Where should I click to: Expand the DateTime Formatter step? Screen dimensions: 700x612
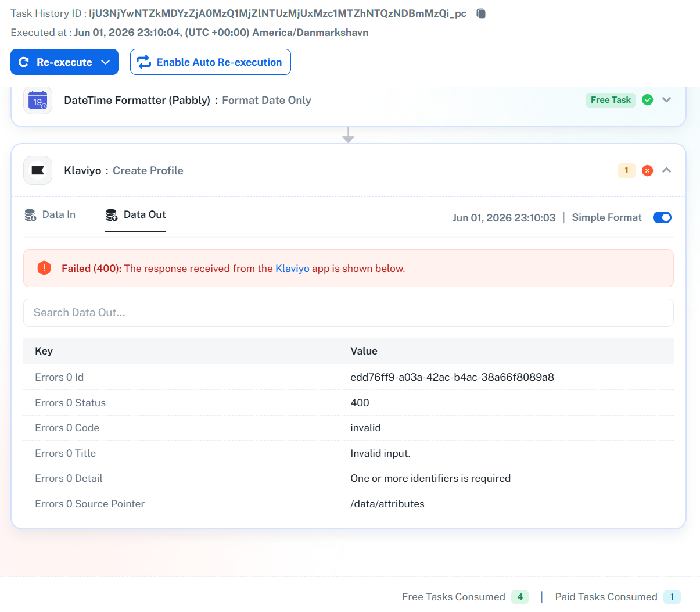point(667,100)
